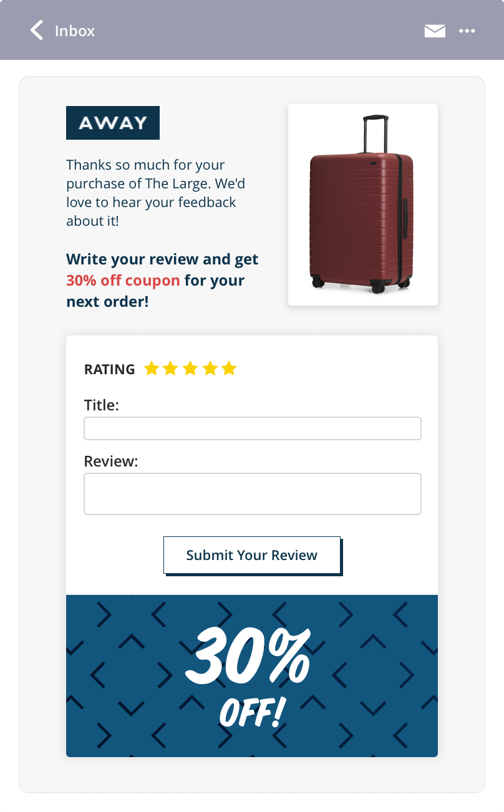Click the fourth yellow rating star
Screen dimensions: 504x812
pyautogui.click(x=210, y=369)
